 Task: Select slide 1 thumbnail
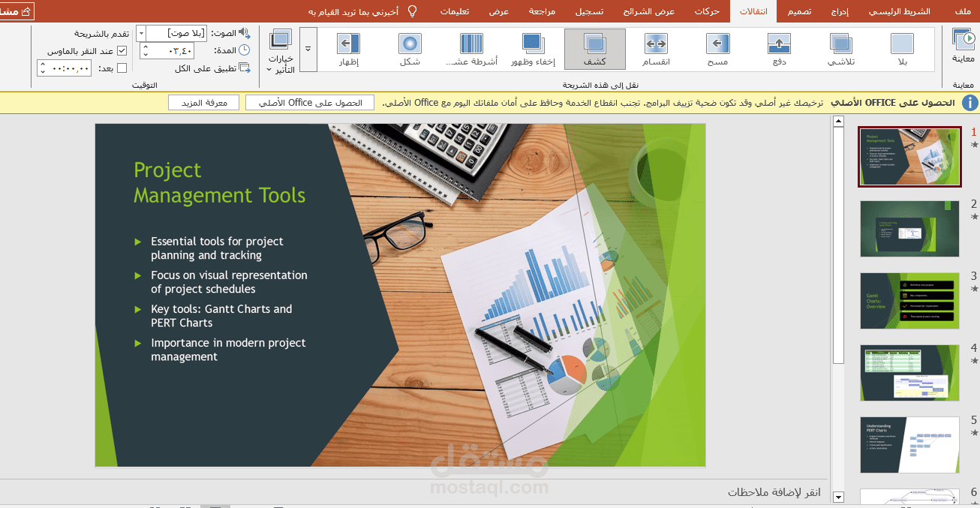pos(909,156)
